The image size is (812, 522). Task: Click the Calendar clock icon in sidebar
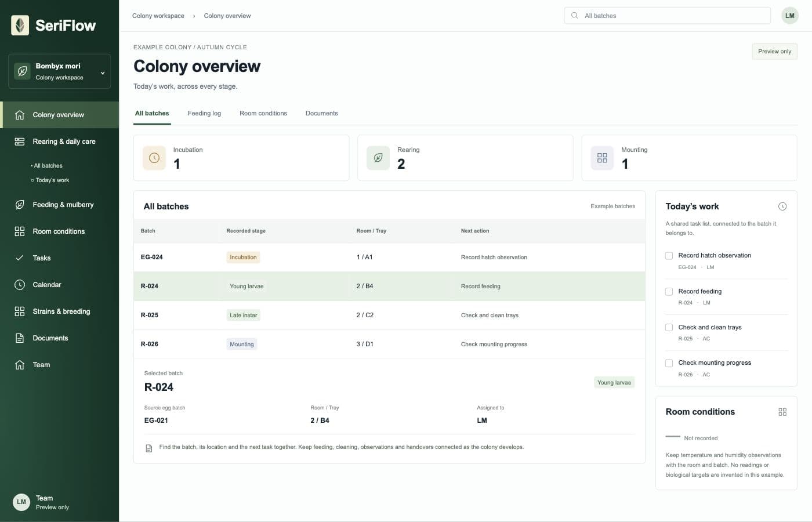(x=20, y=285)
